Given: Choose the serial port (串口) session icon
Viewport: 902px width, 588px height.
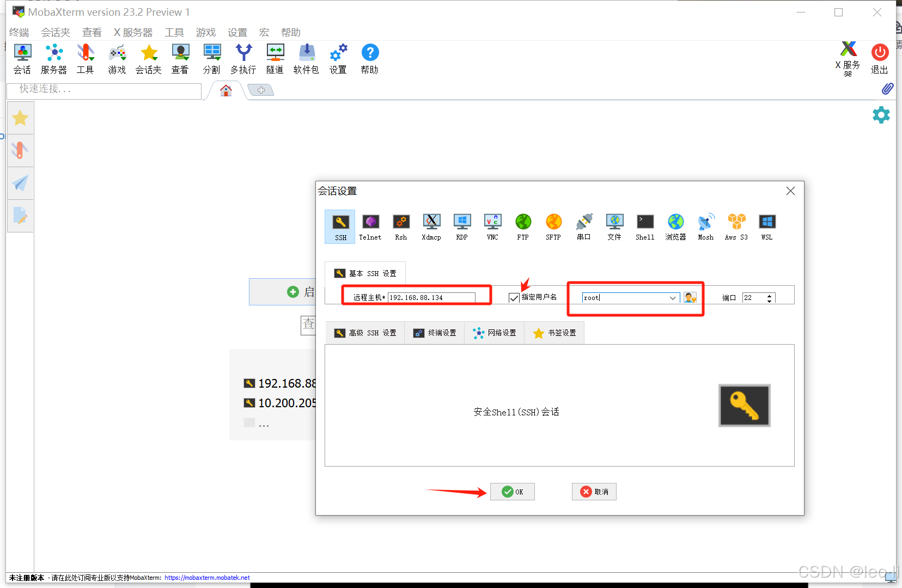Looking at the screenshot, I should pyautogui.click(x=584, y=226).
